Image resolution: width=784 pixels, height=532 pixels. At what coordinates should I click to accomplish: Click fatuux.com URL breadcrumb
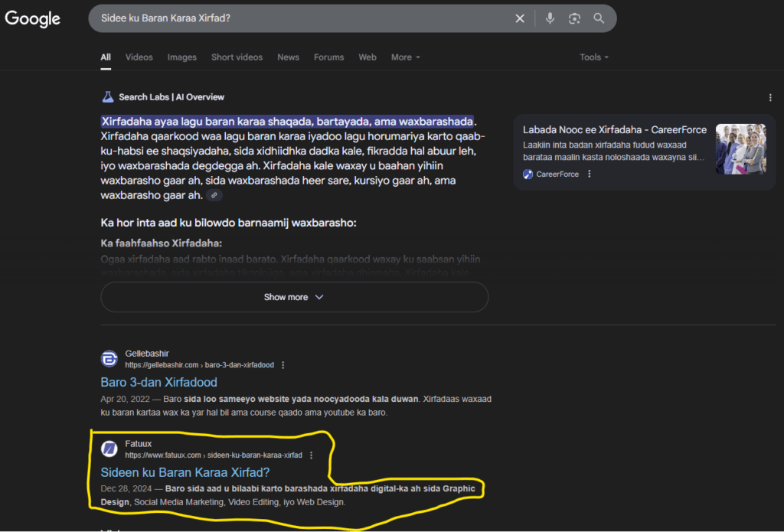214,455
